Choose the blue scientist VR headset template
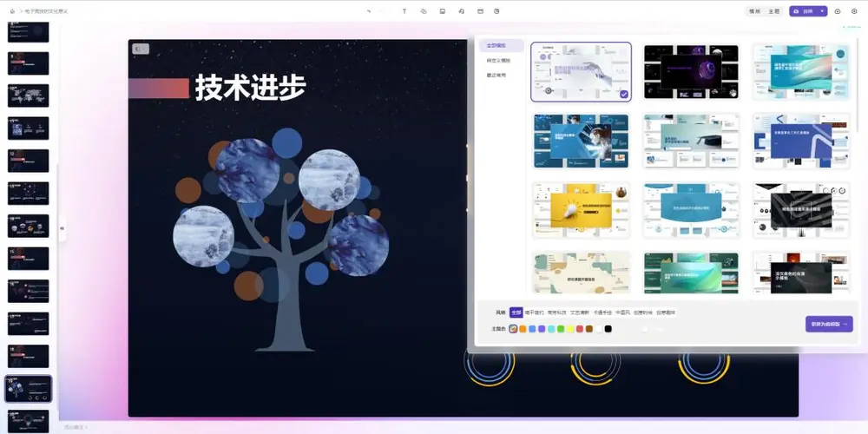Image resolution: width=868 pixels, height=434 pixels. click(582, 141)
